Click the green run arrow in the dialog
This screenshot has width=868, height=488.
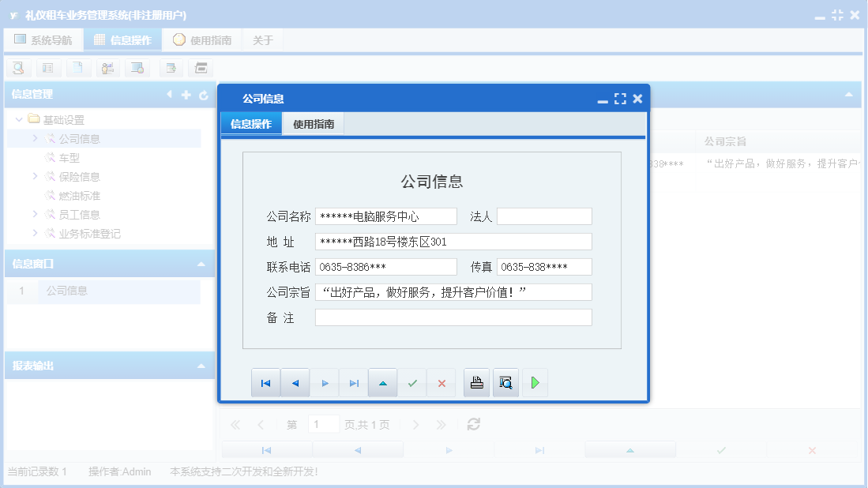[x=535, y=382]
